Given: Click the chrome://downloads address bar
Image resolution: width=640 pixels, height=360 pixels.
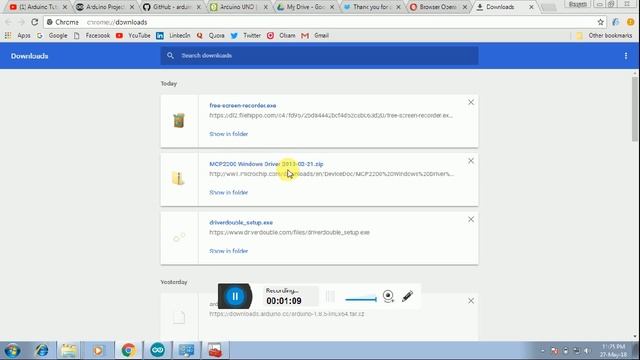Looking at the screenshot, I should point(318,22).
